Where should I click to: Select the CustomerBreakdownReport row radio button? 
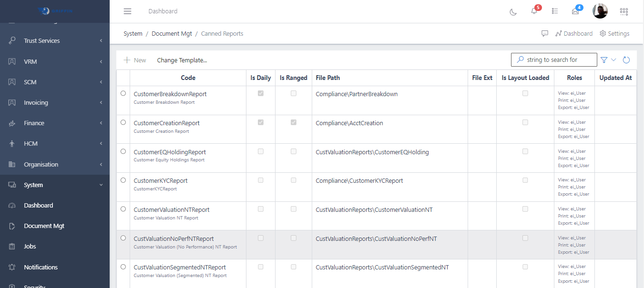[123, 93]
